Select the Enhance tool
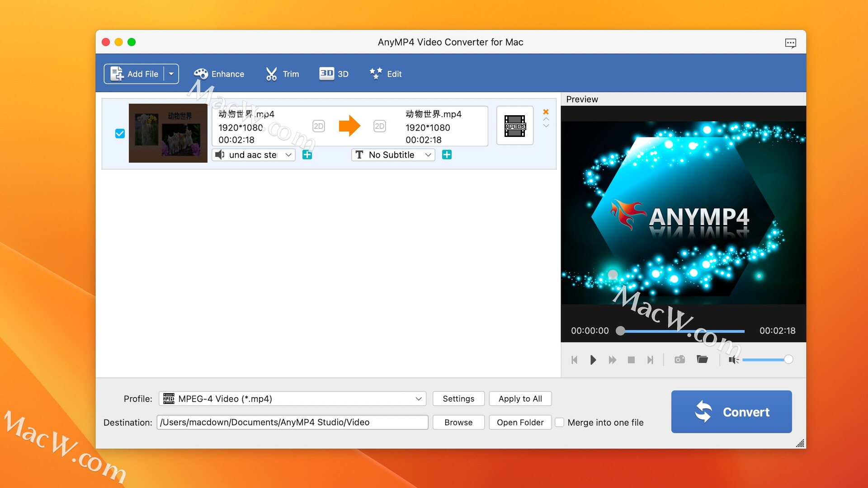This screenshot has width=868, height=488. pyautogui.click(x=219, y=74)
